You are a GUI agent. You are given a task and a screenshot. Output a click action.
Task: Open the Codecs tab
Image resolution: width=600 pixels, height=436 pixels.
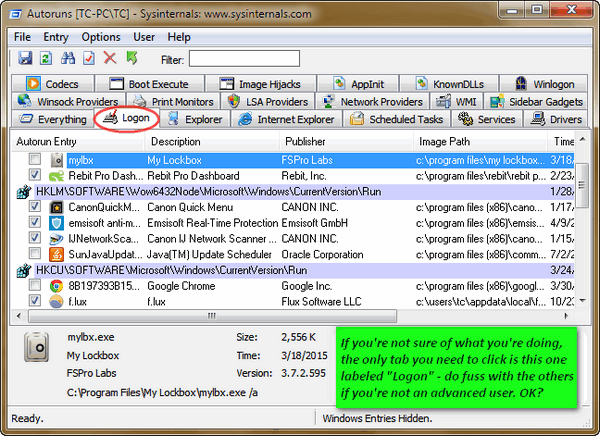click(52, 83)
